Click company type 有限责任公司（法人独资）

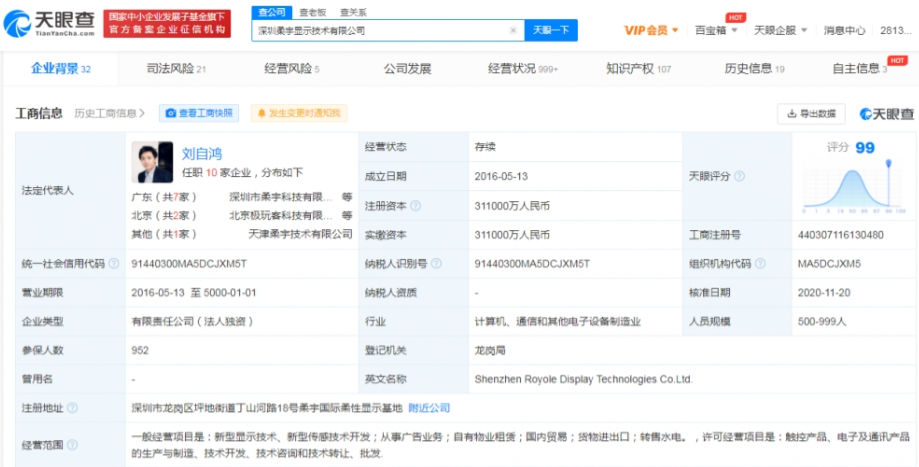(x=193, y=321)
